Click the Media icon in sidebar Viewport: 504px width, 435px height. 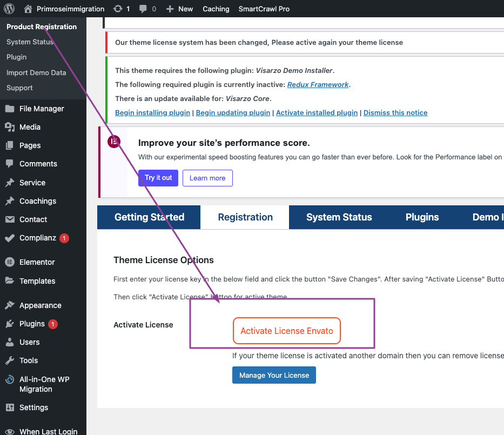[x=10, y=127]
